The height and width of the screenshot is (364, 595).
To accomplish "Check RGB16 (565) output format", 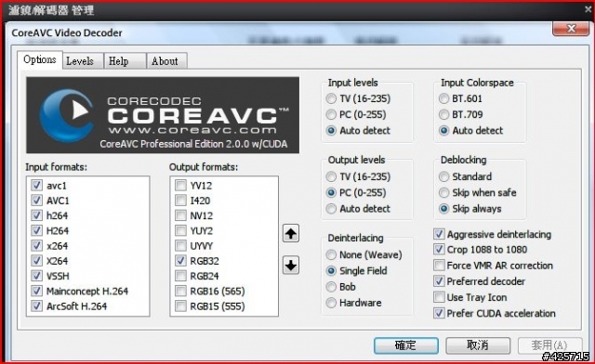I will (180, 291).
